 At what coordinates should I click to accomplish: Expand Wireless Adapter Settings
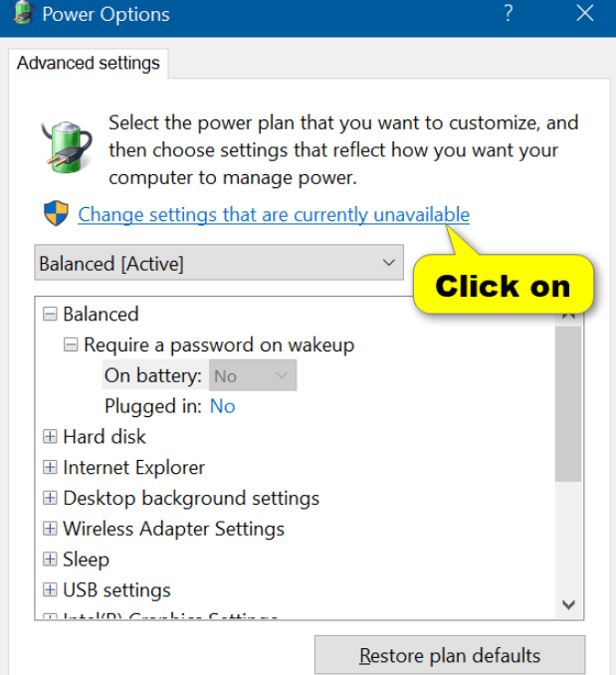point(50,530)
